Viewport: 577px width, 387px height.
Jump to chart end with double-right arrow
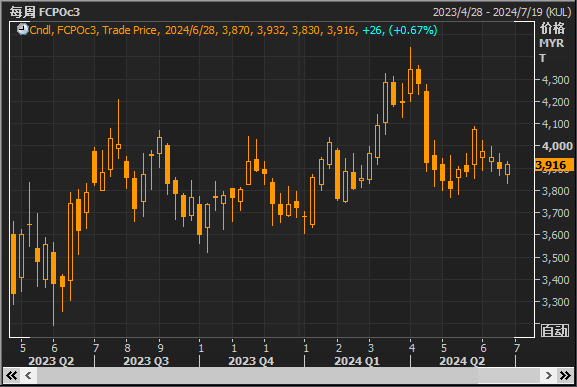(565, 376)
